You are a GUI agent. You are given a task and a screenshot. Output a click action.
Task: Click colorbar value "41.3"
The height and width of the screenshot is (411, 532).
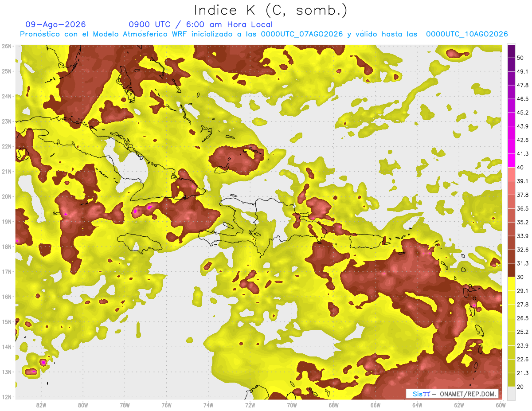click(523, 154)
